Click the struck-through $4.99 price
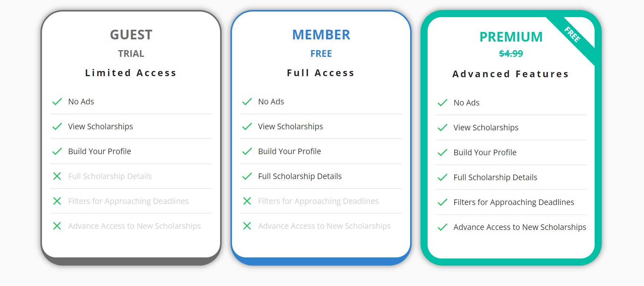This screenshot has width=644, height=286. click(x=511, y=53)
